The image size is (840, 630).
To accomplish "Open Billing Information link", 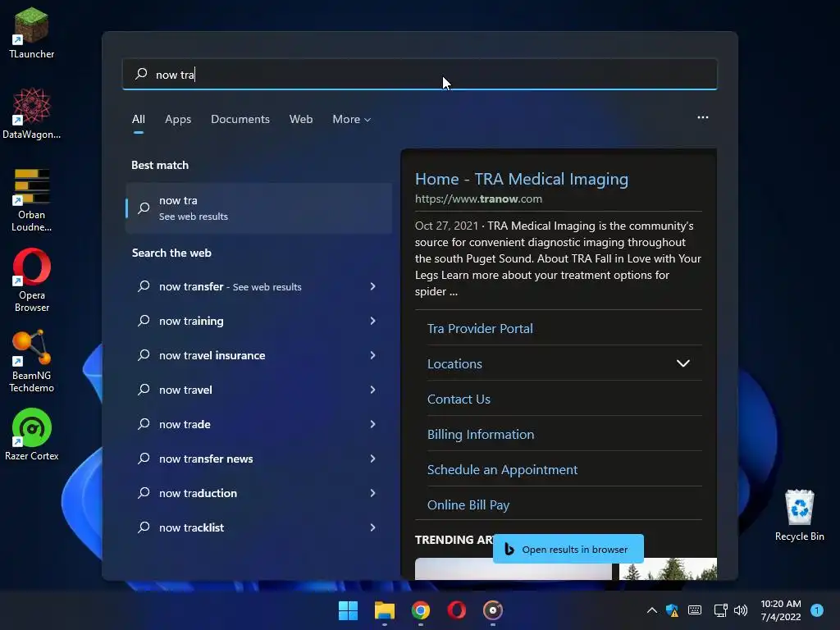I will [481, 435].
